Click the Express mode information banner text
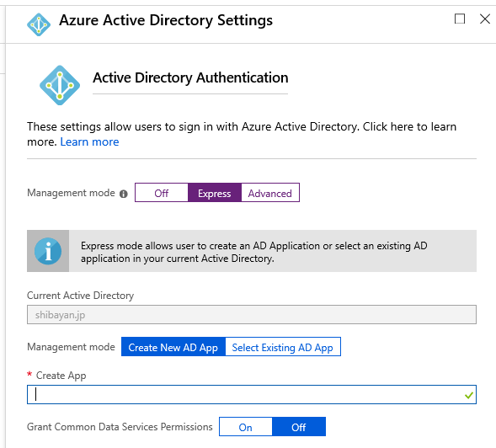The image size is (496, 448). 254,252
